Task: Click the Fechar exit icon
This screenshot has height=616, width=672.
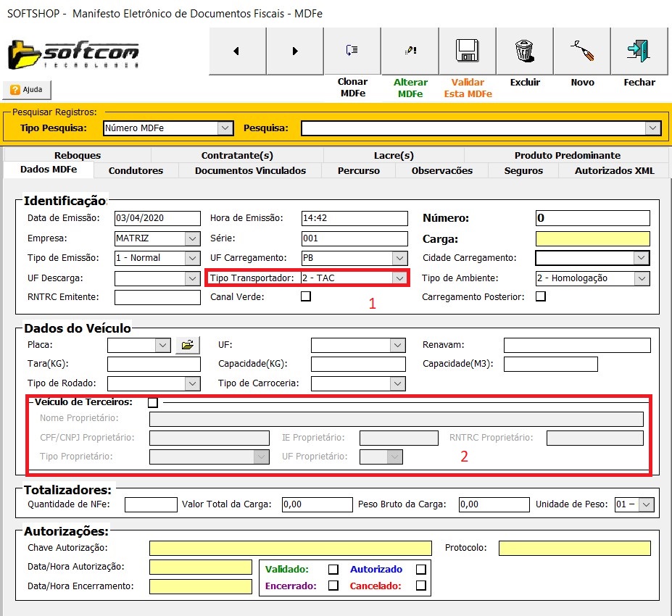Action: (639, 51)
